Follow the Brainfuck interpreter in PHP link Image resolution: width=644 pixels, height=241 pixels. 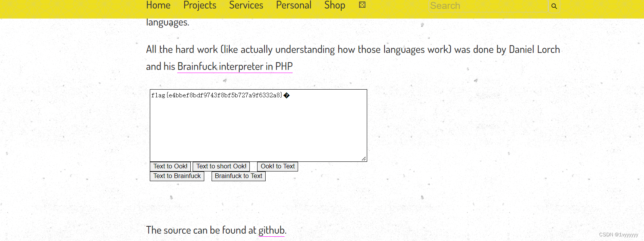(x=235, y=66)
